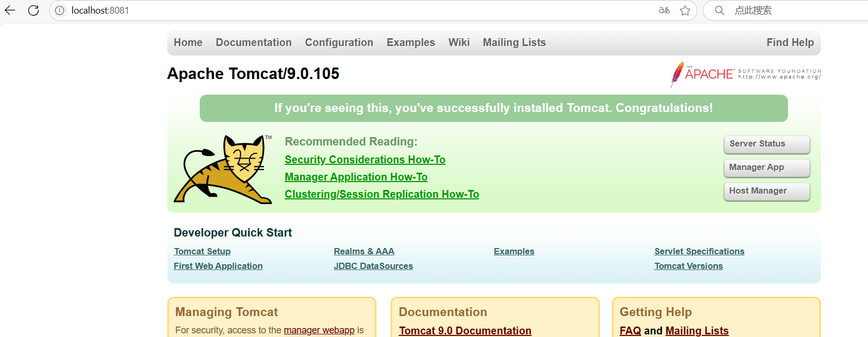Screen dimensions: 868x337
Task: Open the Home nav item
Action: 188,42
